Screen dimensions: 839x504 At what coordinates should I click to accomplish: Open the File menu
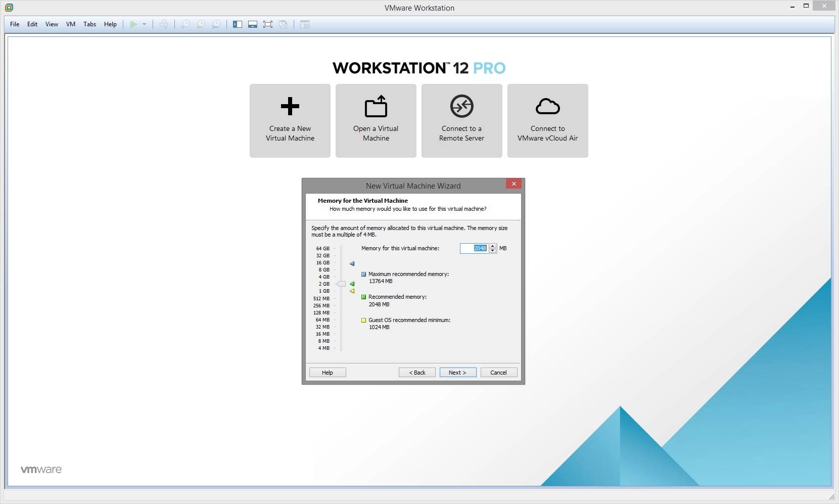point(15,24)
